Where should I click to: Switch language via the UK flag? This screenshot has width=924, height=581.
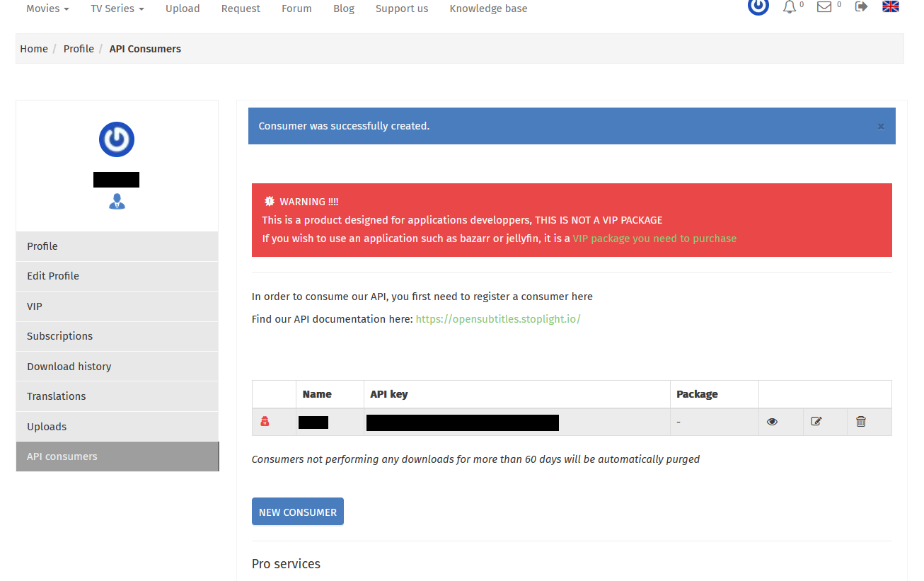(890, 6)
